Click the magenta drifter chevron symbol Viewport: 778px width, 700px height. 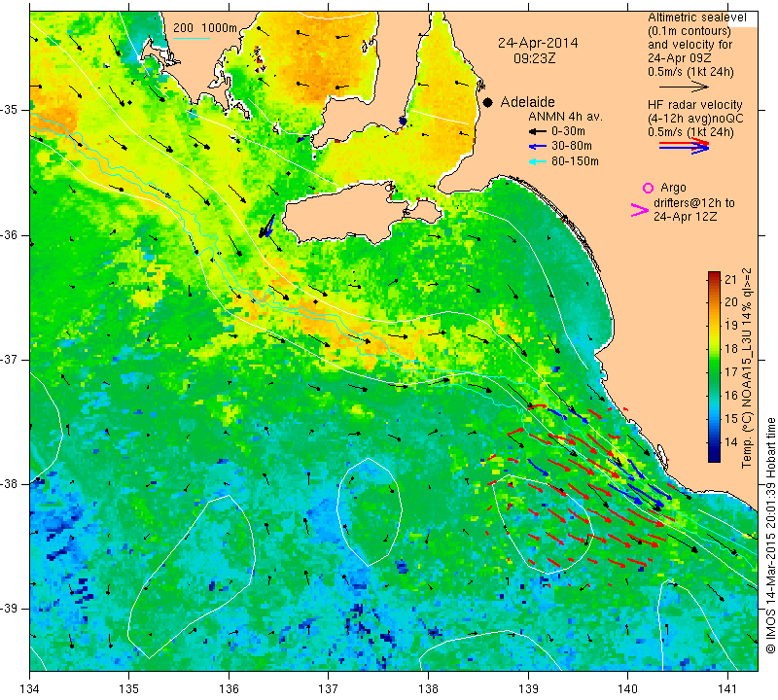click(x=640, y=210)
